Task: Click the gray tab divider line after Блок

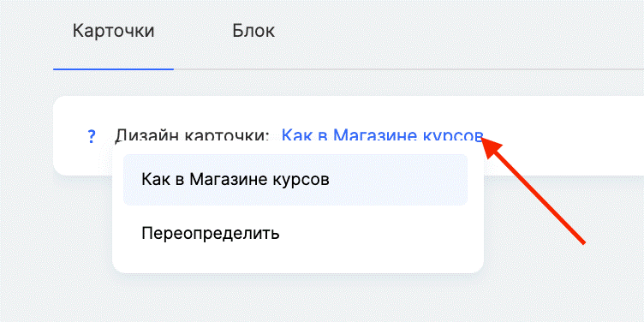Action: [408, 69]
